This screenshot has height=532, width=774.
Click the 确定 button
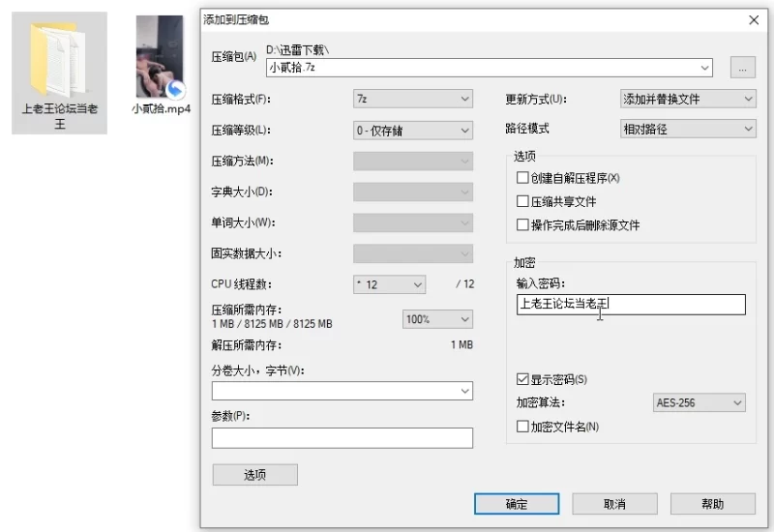(x=517, y=504)
